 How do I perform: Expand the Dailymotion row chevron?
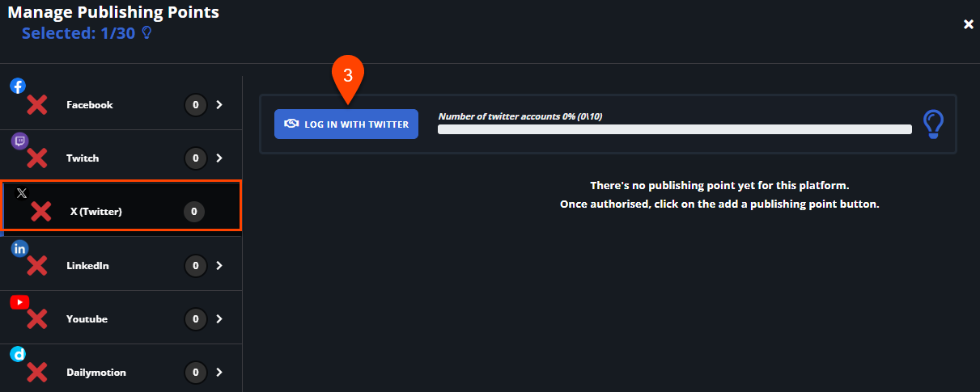click(x=218, y=372)
